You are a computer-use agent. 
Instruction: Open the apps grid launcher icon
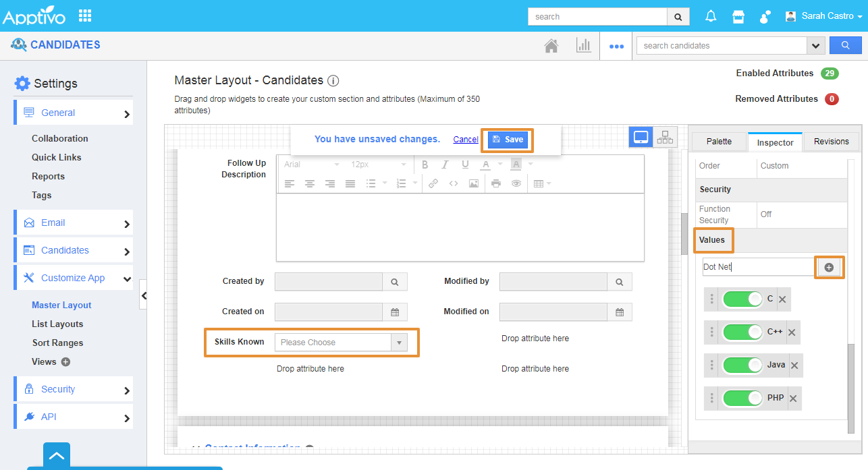click(x=85, y=16)
